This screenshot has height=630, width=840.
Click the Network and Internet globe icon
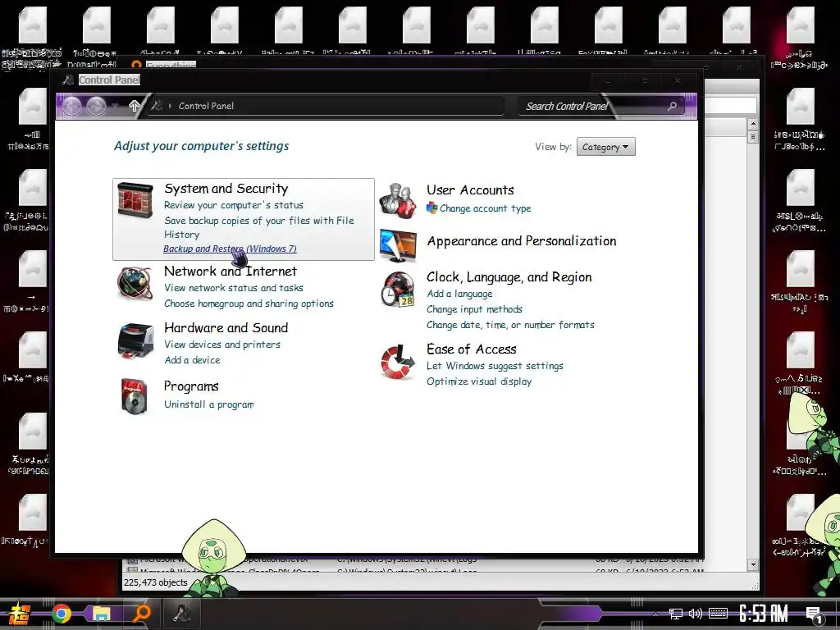click(135, 283)
